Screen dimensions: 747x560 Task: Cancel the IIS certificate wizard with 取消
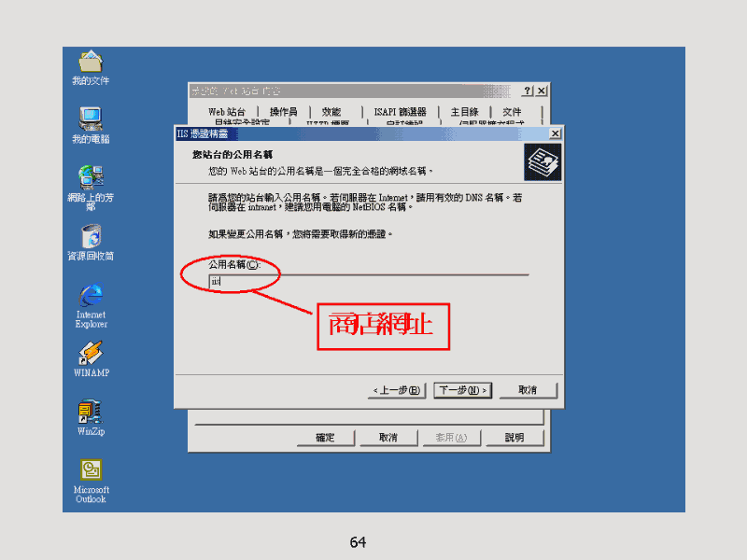point(528,390)
